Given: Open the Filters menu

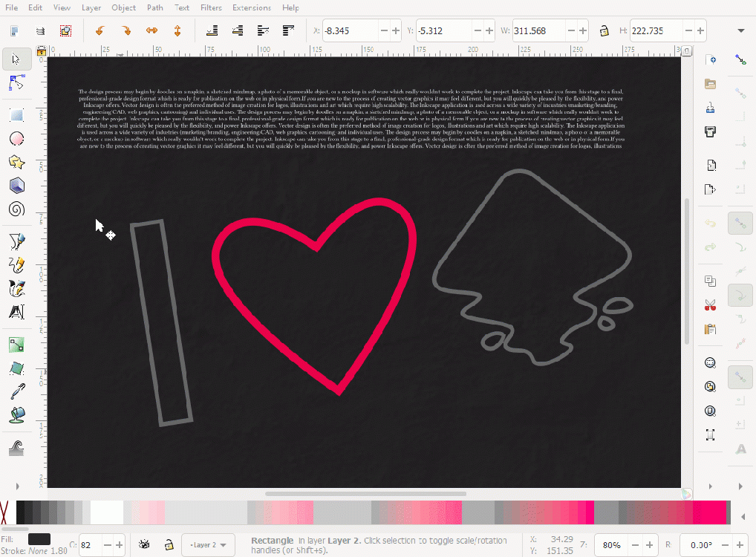Looking at the screenshot, I should 212,7.
